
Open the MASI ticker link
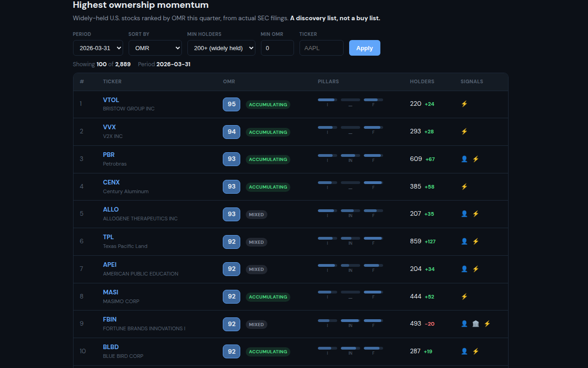click(x=111, y=292)
